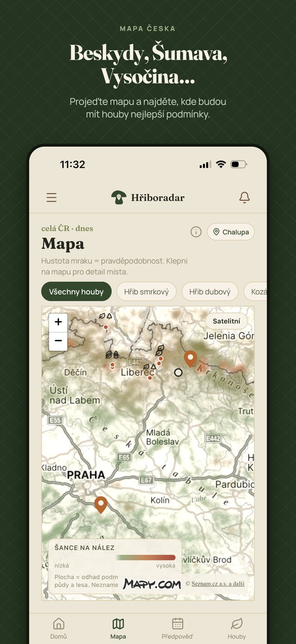Open the hamburger menu

pyautogui.click(x=51, y=198)
